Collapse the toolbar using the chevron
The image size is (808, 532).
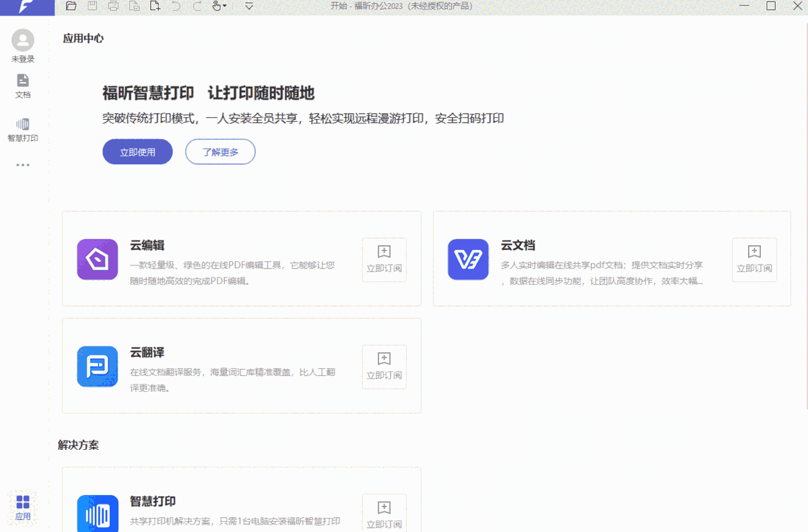pyautogui.click(x=248, y=6)
